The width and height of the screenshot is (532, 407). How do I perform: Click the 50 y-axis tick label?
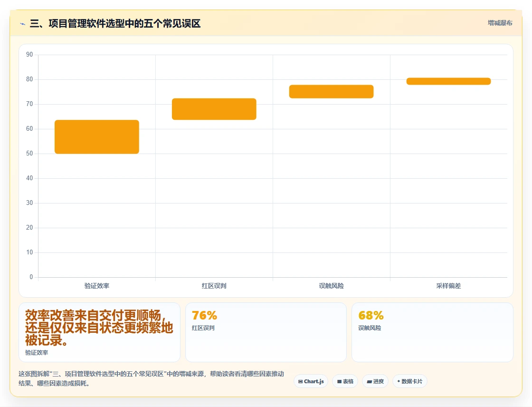29,153
